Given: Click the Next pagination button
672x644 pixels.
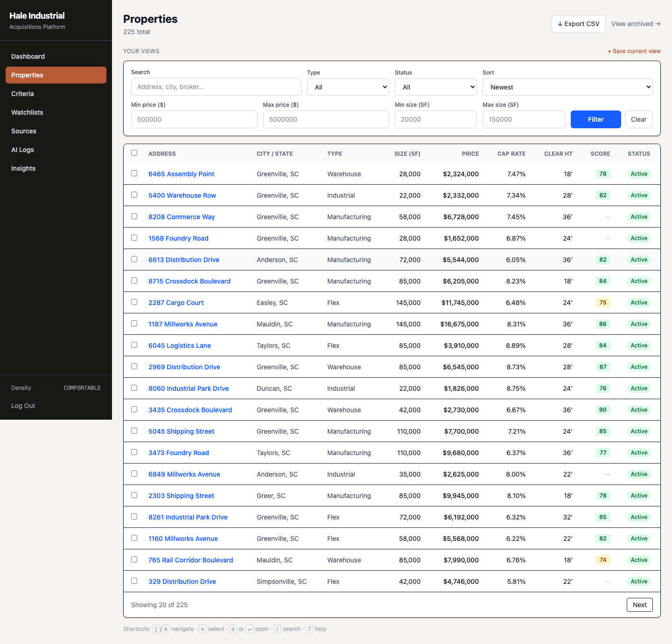Looking at the screenshot, I should (x=640, y=605).
